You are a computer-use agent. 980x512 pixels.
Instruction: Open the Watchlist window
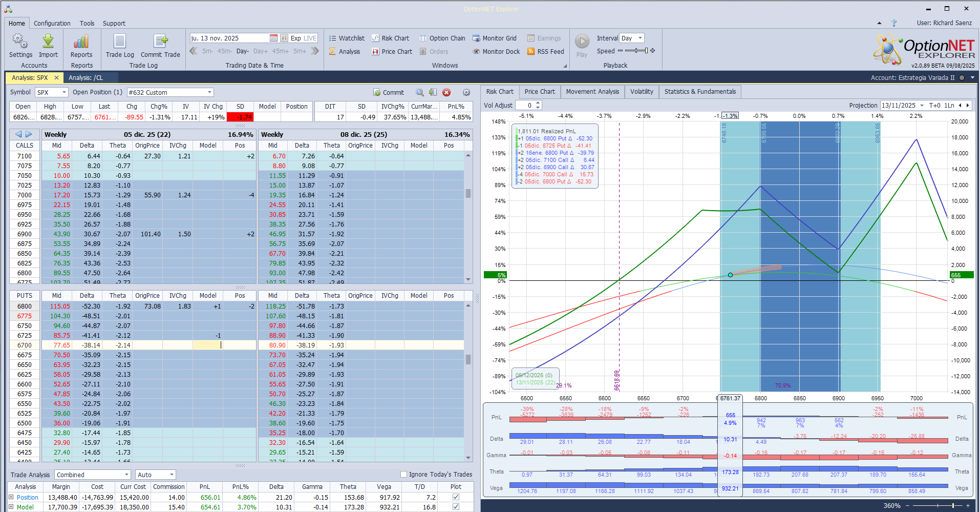[x=347, y=38]
